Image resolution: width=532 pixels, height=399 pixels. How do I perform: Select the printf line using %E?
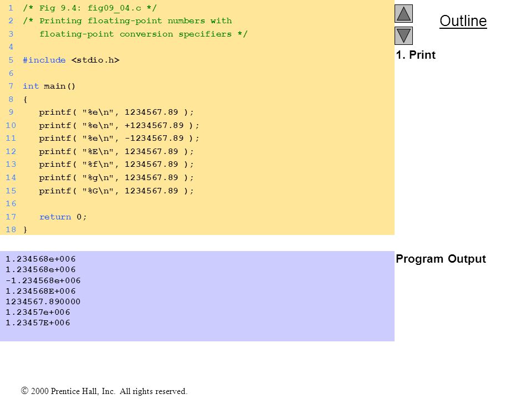pyautogui.click(x=116, y=152)
